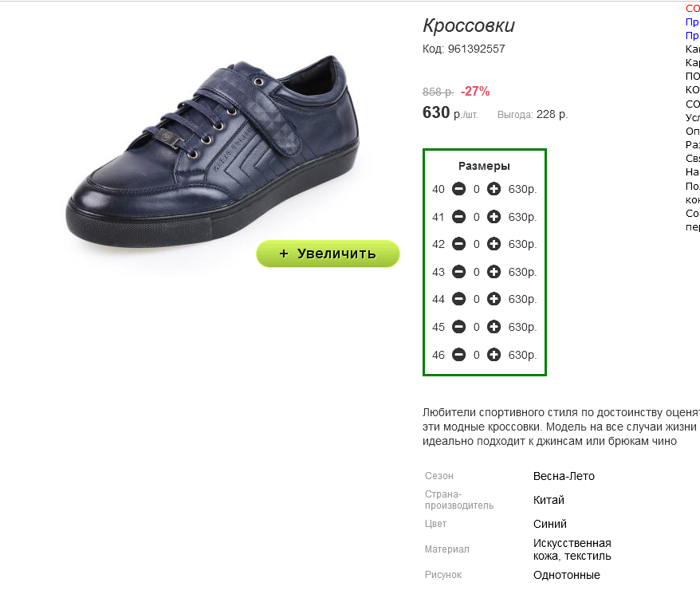Image resolution: width=700 pixels, height=594 pixels.
Task: Select the quantity field for size 46
Action: click(x=476, y=355)
